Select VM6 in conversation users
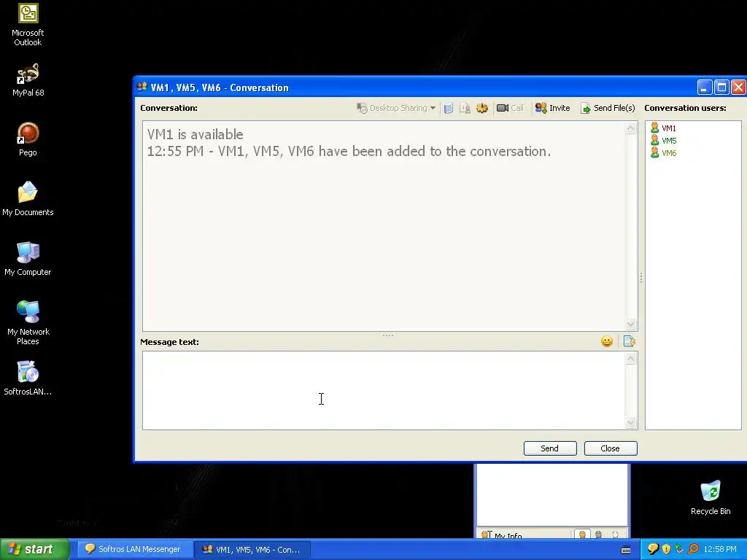This screenshot has width=747, height=560. pos(663,153)
